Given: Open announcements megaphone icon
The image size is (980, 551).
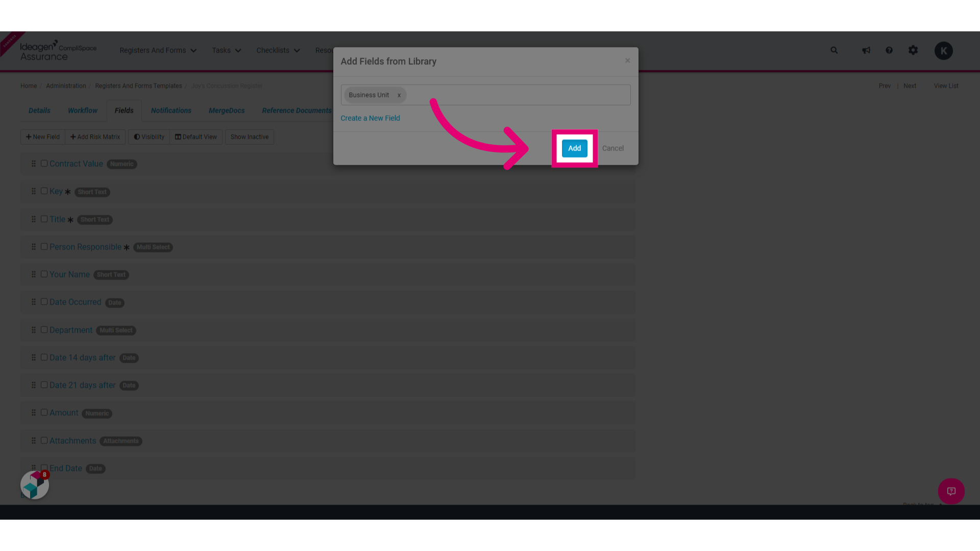Looking at the screenshot, I should 866,51.
